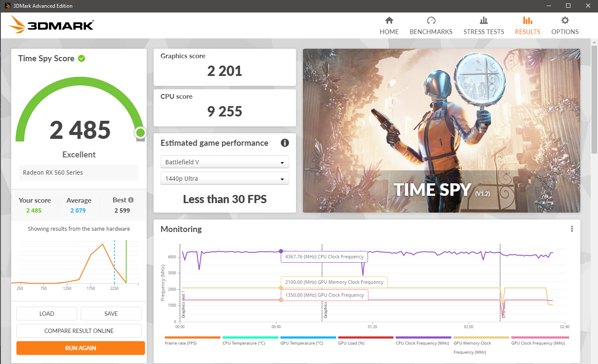Open the OPTIONS tab
The height and width of the screenshot is (364, 598).
[x=565, y=26]
